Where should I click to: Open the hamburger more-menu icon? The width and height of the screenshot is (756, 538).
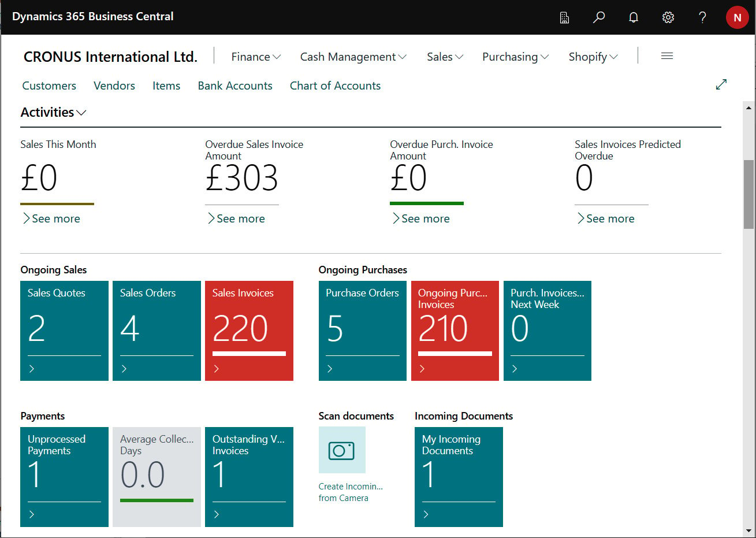click(x=667, y=56)
